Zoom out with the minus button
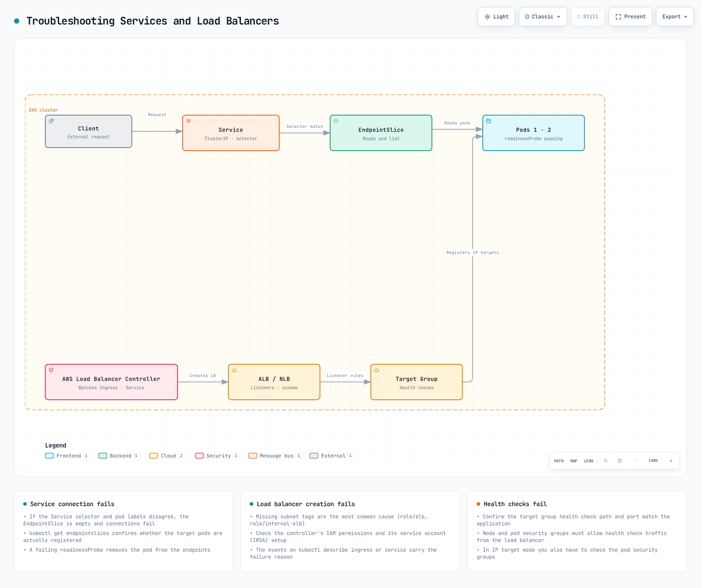701x588 pixels. coord(635,461)
